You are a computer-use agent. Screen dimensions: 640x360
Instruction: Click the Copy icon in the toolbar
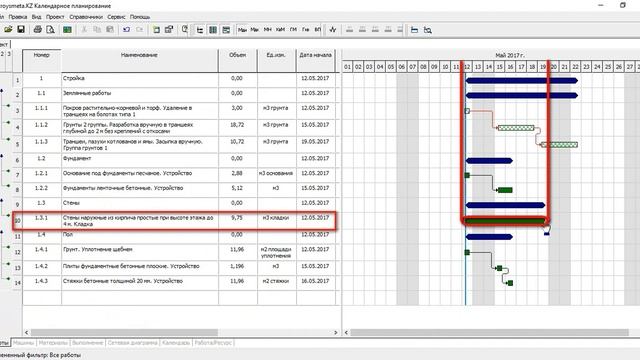(97, 29)
